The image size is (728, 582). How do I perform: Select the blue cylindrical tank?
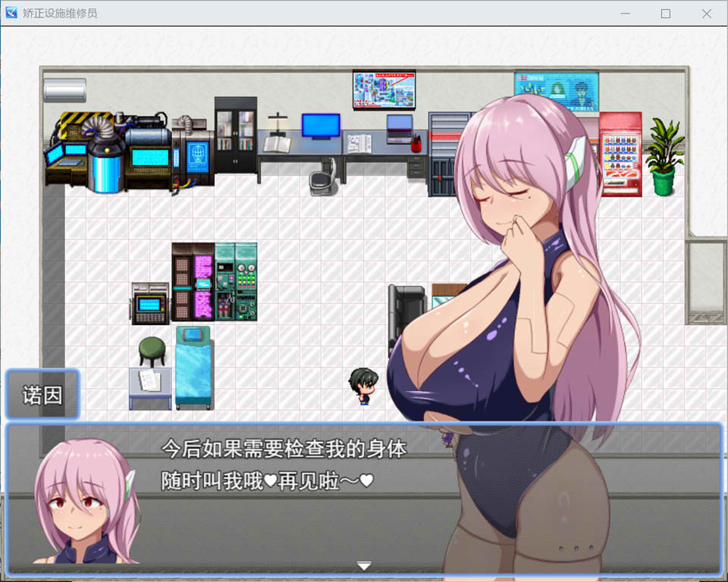pyautogui.click(x=106, y=166)
